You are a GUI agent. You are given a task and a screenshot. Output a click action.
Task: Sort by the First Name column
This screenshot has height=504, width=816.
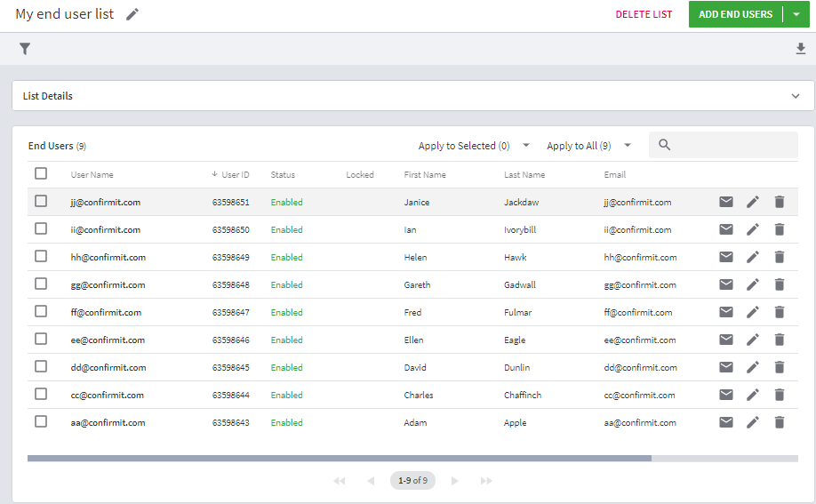pos(425,175)
